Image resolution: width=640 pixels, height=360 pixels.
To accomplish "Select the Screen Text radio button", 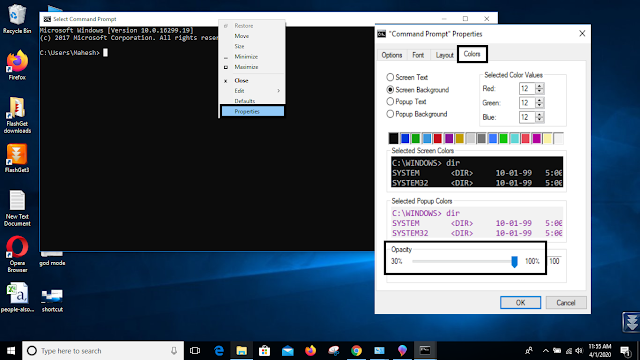I will click(390, 77).
